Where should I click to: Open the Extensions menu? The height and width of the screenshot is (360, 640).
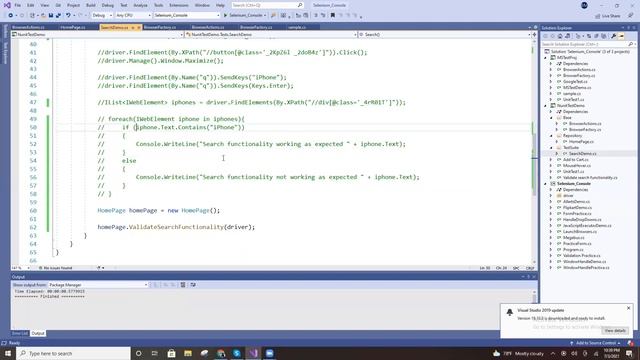tap(179, 5)
